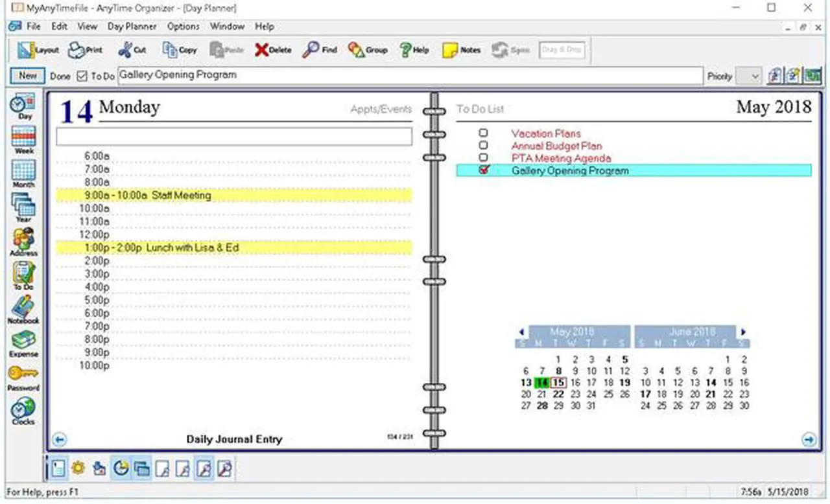Open the Edit menu
Screen dimensions: 830x504
(59, 27)
